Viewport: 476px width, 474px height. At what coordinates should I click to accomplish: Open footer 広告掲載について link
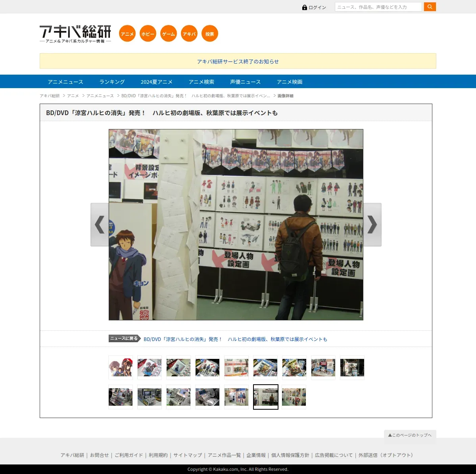click(x=334, y=455)
